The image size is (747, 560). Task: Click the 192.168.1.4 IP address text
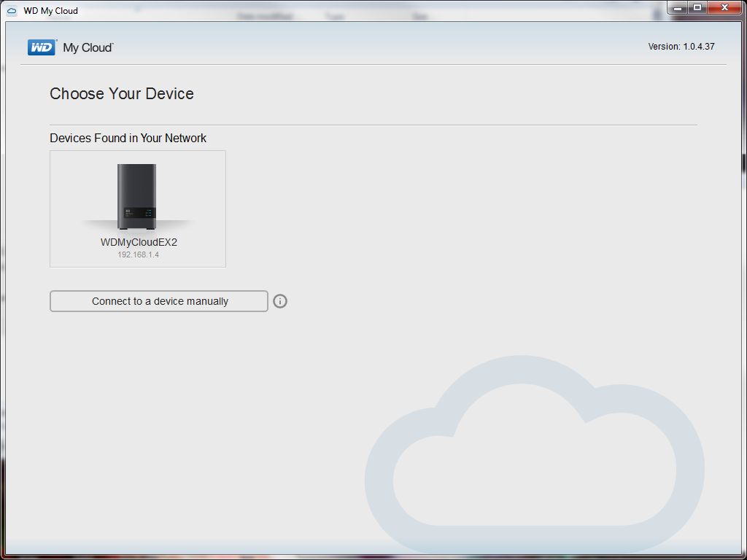(138, 254)
